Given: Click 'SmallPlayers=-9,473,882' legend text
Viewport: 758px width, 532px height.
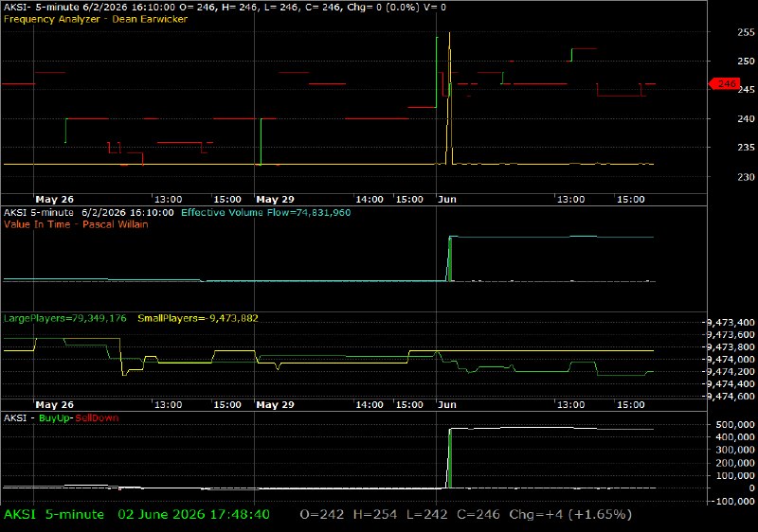Looking at the screenshot, I should (198, 319).
